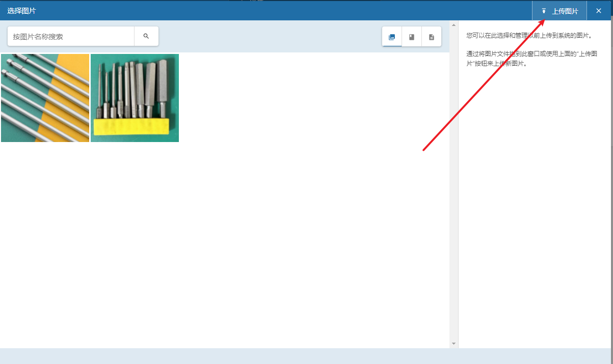This screenshot has width=613, height=364.
Task: Close the 选择图片 dialog with X
Action: pyautogui.click(x=599, y=11)
